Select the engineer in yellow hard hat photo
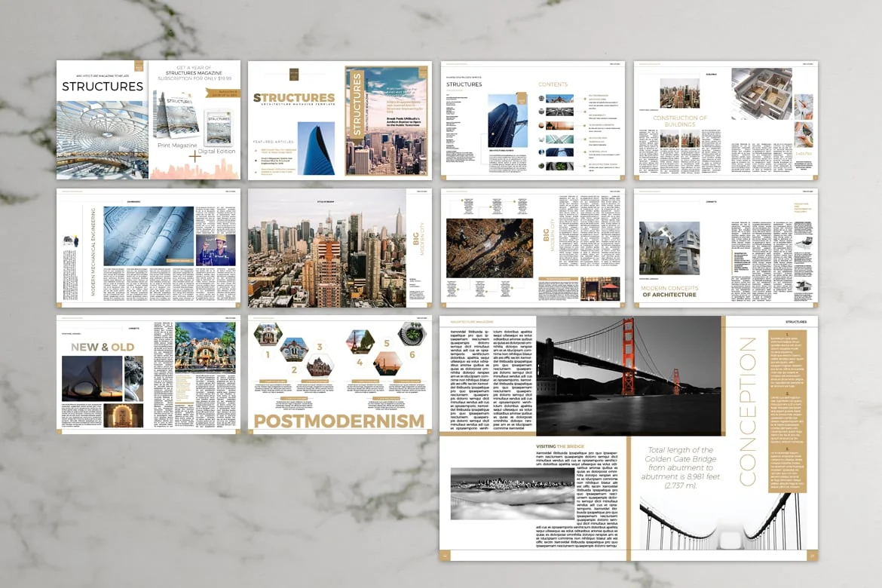This screenshot has width=882, height=588. click(216, 250)
